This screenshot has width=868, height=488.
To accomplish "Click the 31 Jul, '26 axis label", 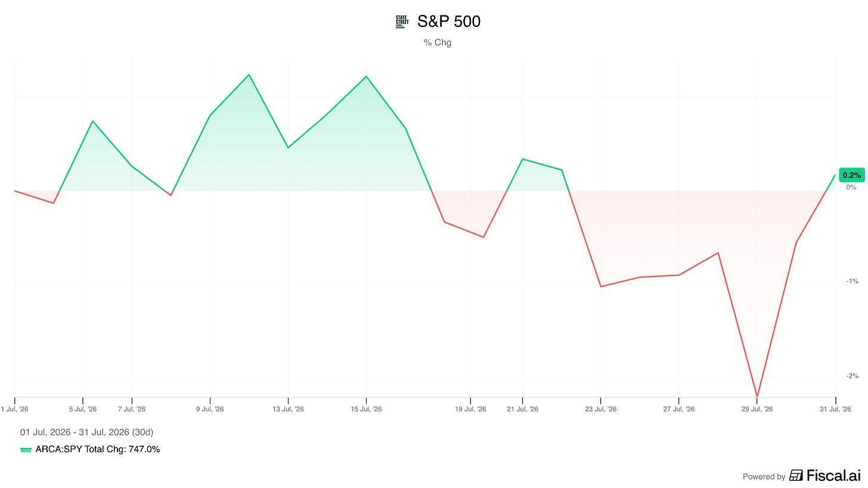I will 835,409.
